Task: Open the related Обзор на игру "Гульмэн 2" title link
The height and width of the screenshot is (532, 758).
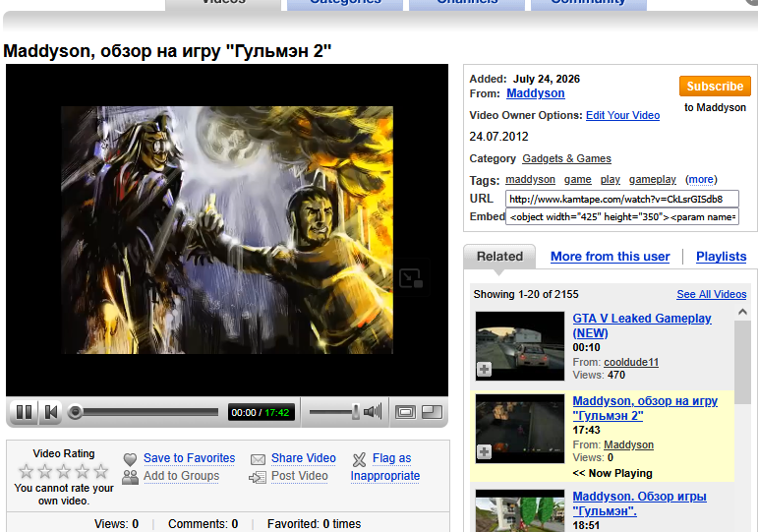Action: [645, 408]
